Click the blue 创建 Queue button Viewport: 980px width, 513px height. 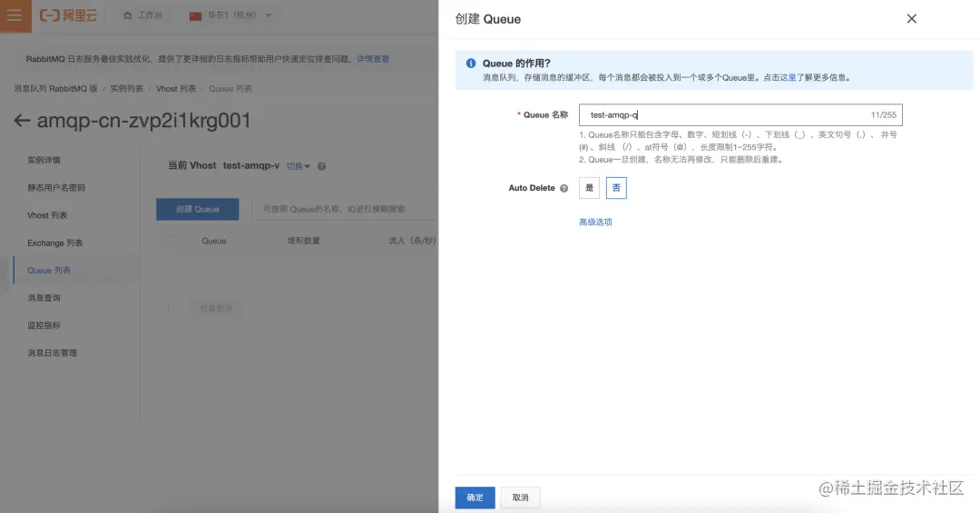[198, 209]
